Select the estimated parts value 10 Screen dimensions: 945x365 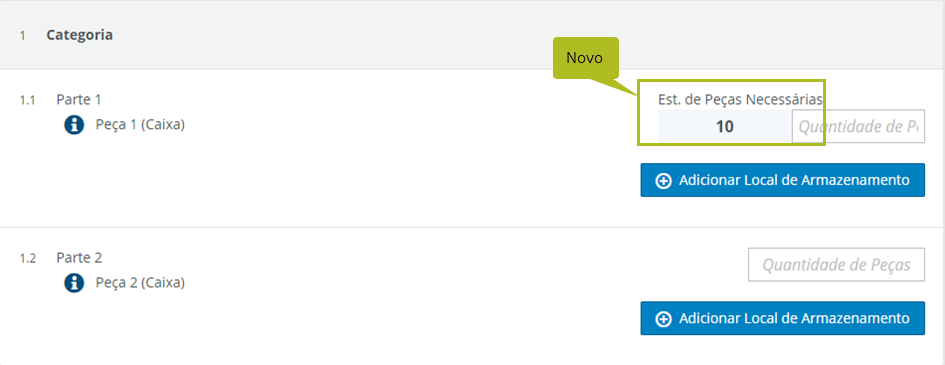pos(724,126)
